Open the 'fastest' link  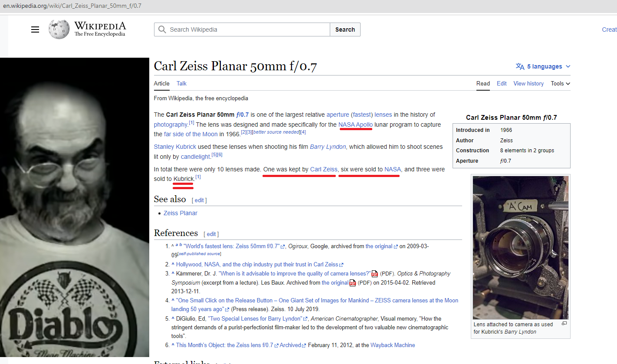[362, 115]
